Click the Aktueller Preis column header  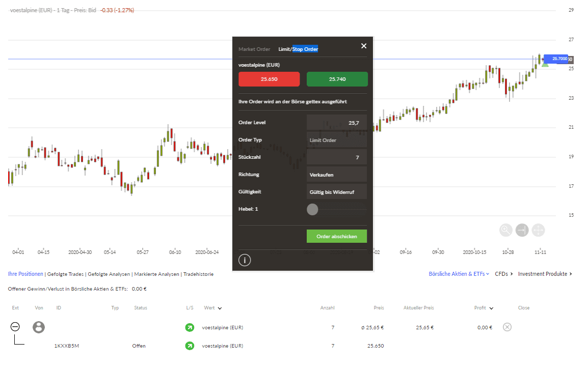(x=418, y=308)
